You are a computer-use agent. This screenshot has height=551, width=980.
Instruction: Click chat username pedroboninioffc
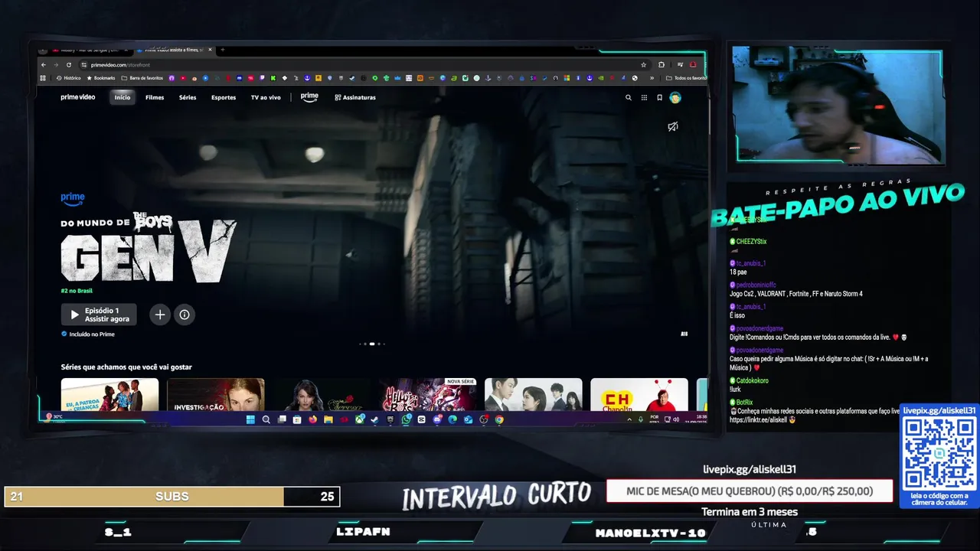click(x=756, y=285)
